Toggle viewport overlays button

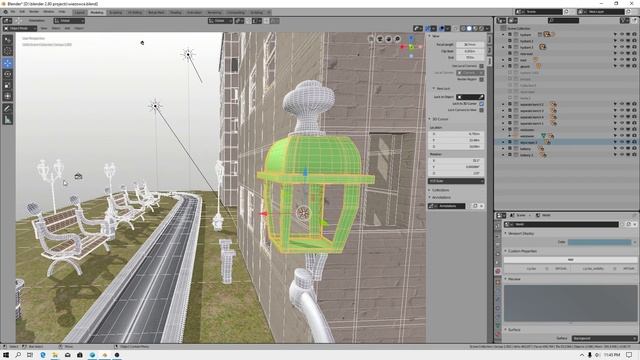(x=442, y=28)
